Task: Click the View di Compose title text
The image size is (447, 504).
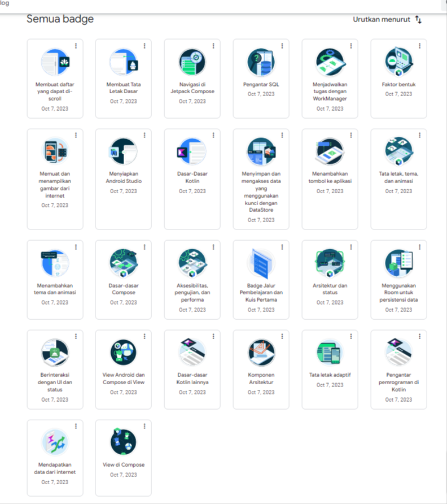Action: tap(124, 465)
